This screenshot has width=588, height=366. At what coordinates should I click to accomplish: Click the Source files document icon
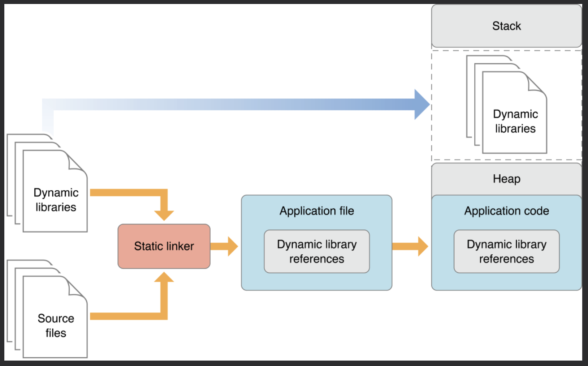[47, 309]
